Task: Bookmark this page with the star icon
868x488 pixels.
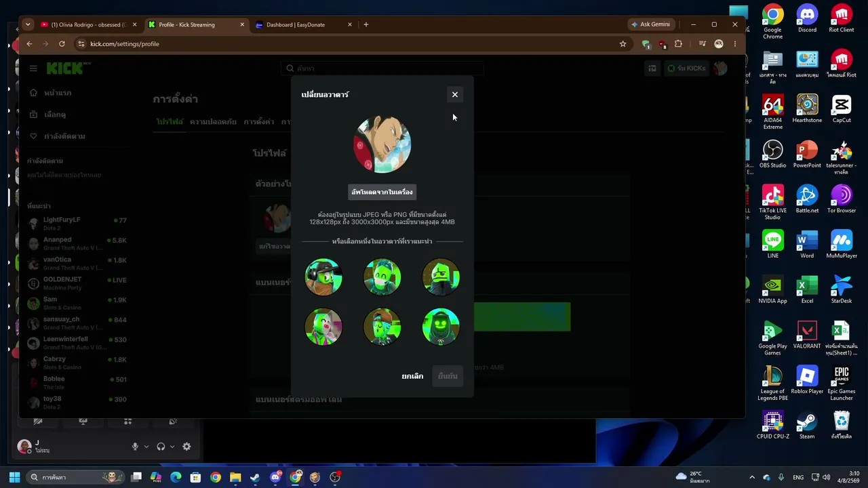Action: 623,44
